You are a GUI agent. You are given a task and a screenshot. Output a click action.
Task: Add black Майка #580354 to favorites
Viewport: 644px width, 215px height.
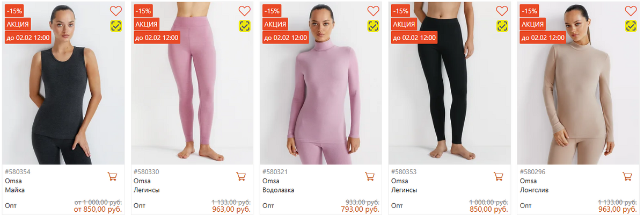click(116, 11)
